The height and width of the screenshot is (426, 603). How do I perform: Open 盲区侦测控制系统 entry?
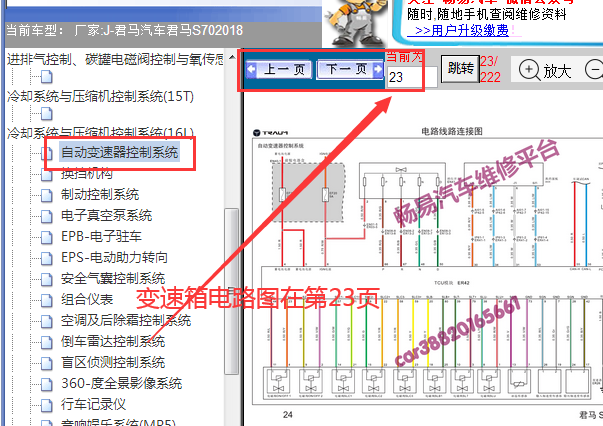[113, 363]
